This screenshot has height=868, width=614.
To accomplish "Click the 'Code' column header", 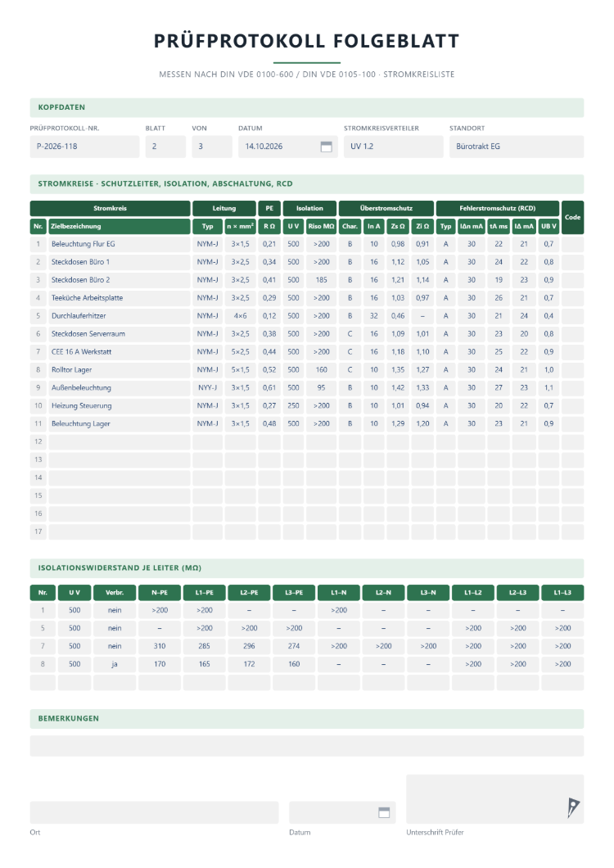I will click(x=572, y=217).
